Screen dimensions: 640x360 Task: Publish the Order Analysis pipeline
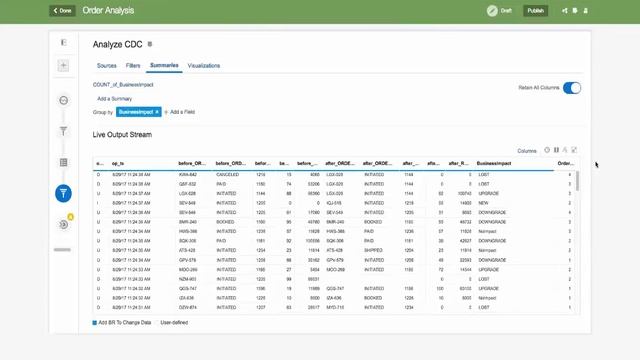tap(535, 11)
